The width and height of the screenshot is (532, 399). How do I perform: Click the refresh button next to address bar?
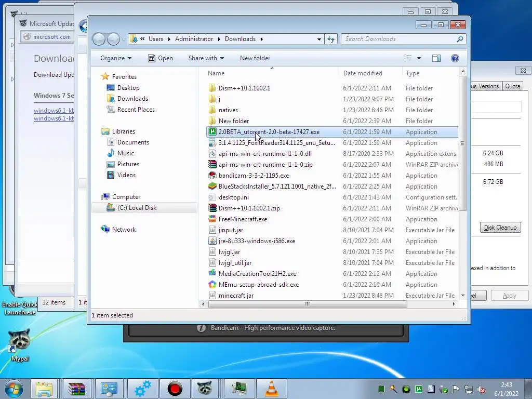click(331, 39)
